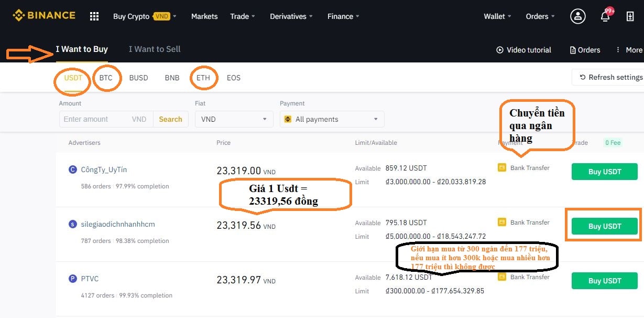Screen dimensions: 644x318
Task: Click Buy USDT for CôngTy_UyTín
Action: (604, 172)
